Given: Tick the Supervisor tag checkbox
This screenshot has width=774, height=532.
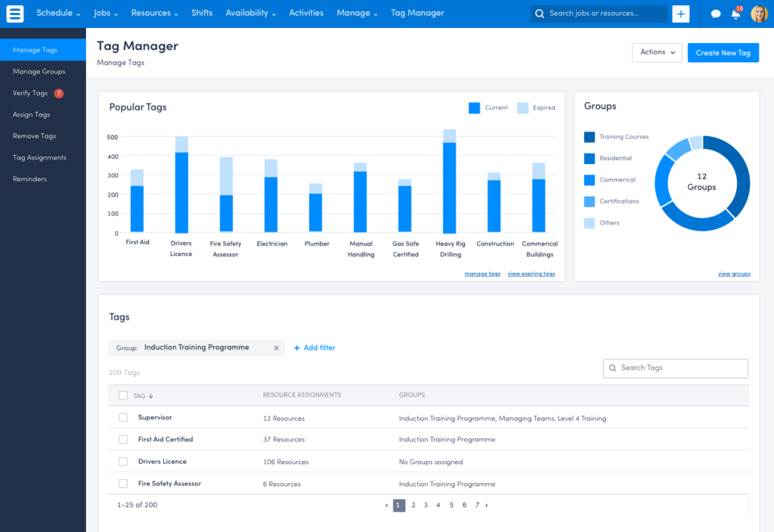Looking at the screenshot, I should pyautogui.click(x=123, y=418).
